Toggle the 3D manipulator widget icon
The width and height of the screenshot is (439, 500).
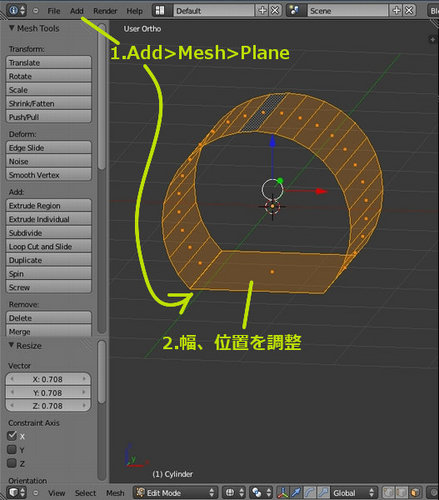tap(283, 492)
